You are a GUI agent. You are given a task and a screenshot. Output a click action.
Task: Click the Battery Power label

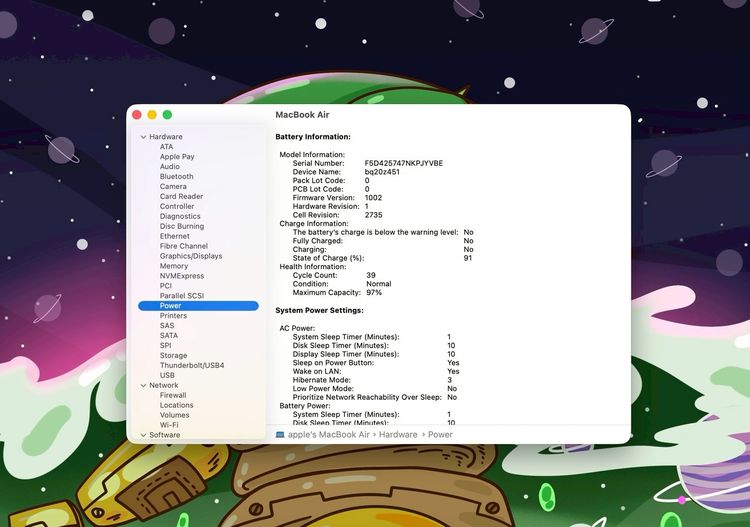305,406
